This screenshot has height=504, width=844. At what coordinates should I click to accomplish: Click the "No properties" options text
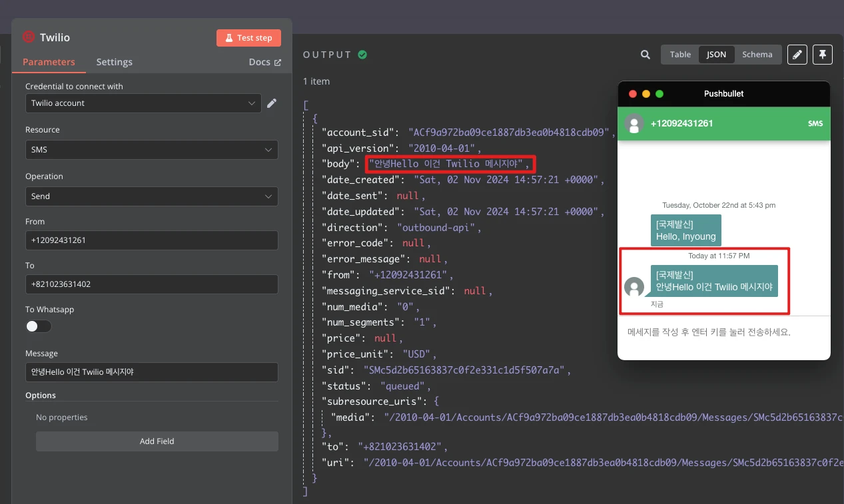[x=62, y=417]
